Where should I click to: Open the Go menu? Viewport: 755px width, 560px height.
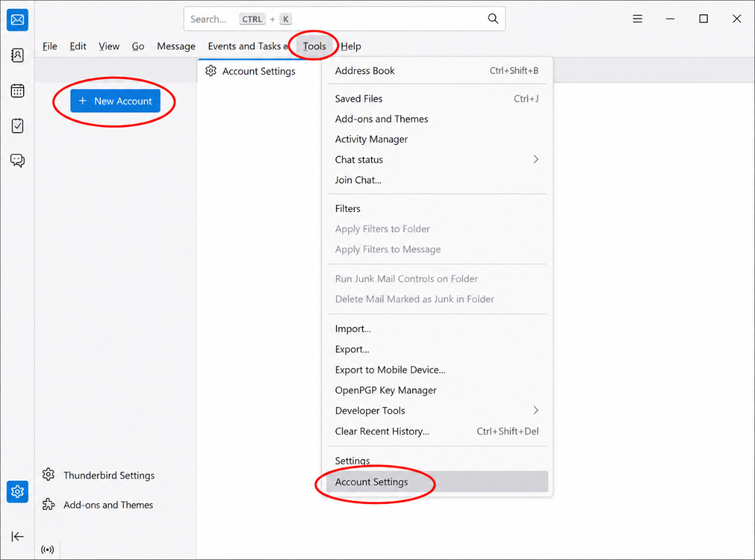[138, 46]
